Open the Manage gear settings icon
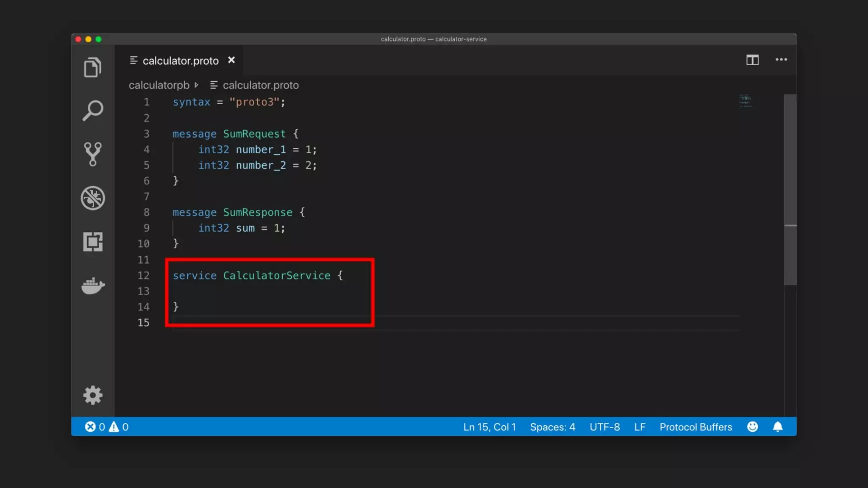The height and width of the screenshot is (488, 868). point(92,395)
